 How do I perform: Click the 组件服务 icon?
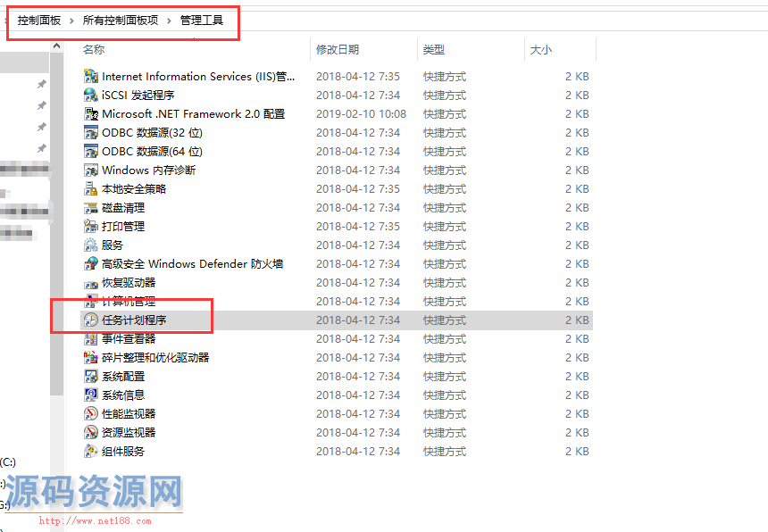pos(90,452)
